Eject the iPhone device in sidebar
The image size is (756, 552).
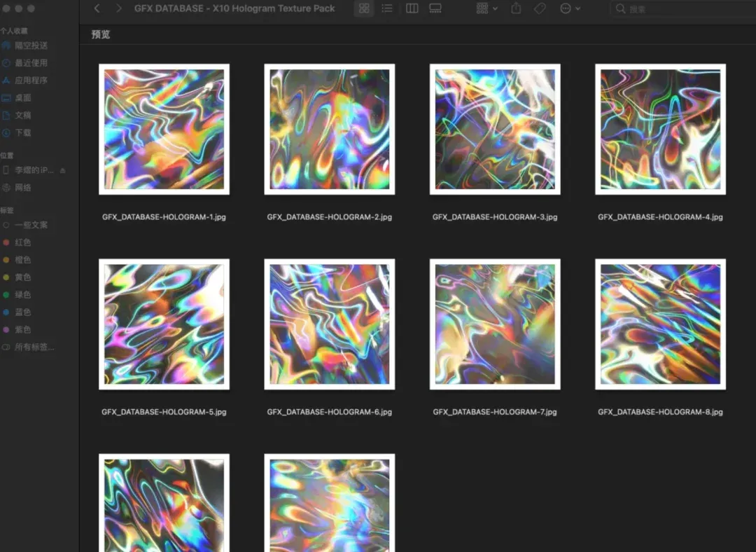pyautogui.click(x=63, y=170)
